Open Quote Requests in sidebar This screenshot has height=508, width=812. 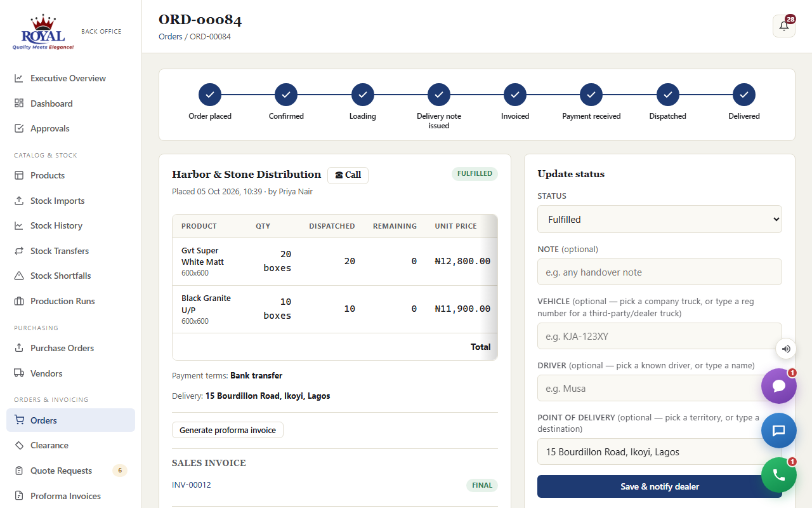(x=70, y=471)
